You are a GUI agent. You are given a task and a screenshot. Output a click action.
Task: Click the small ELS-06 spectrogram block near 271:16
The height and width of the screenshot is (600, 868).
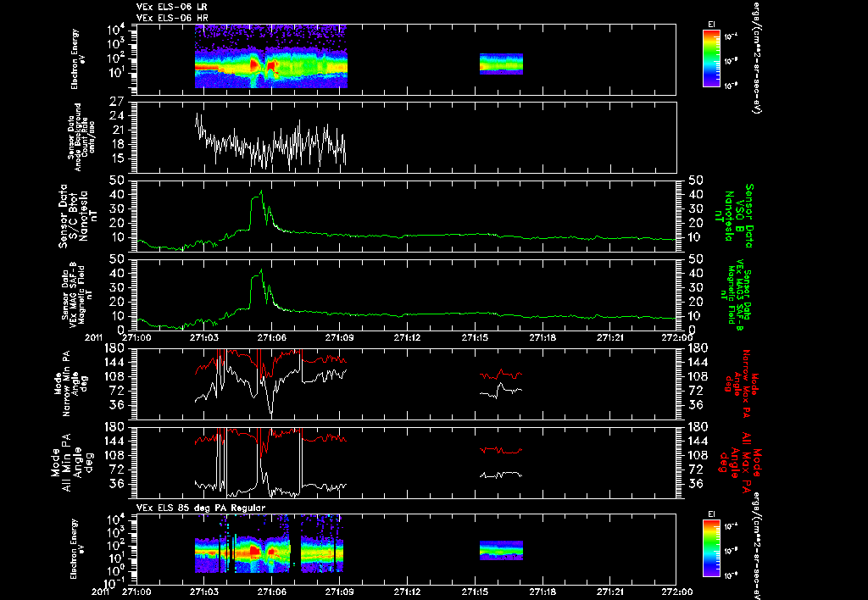501,64
